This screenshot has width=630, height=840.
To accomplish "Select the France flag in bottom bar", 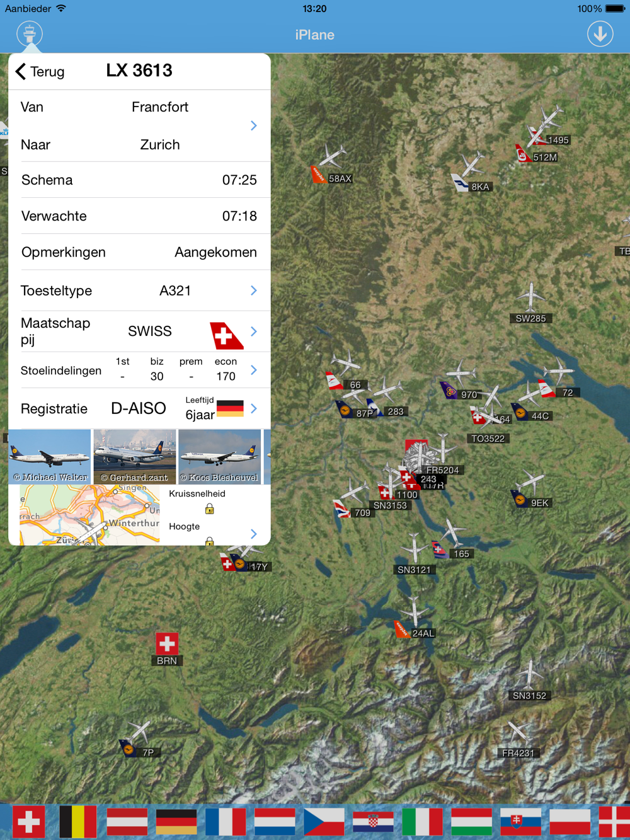I will tap(226, 822).
